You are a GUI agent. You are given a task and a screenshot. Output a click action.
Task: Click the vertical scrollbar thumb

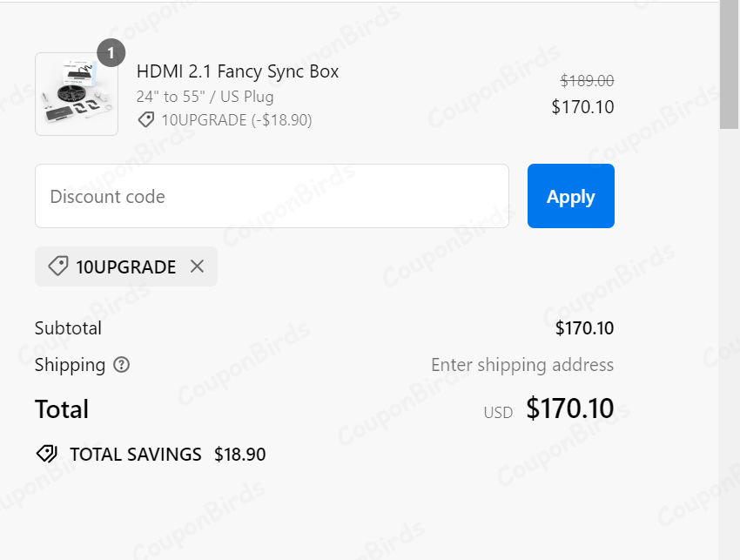[x=729, y=65]
